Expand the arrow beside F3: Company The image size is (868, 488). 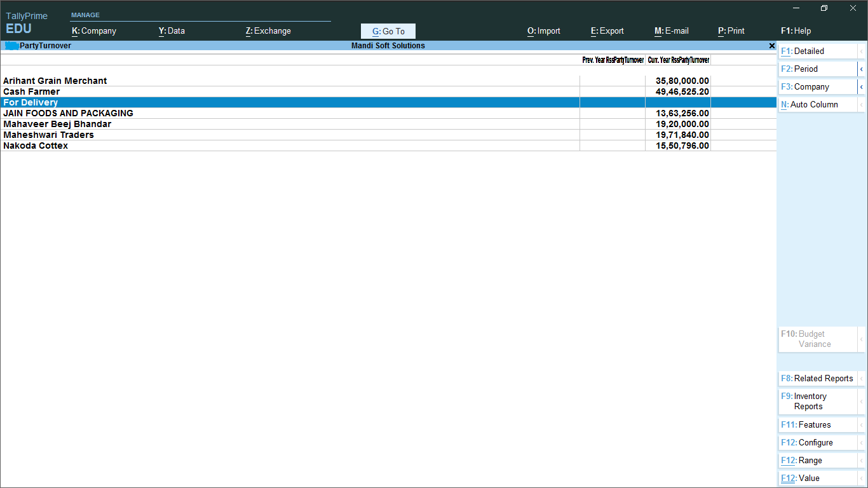(x=861, y=87)
